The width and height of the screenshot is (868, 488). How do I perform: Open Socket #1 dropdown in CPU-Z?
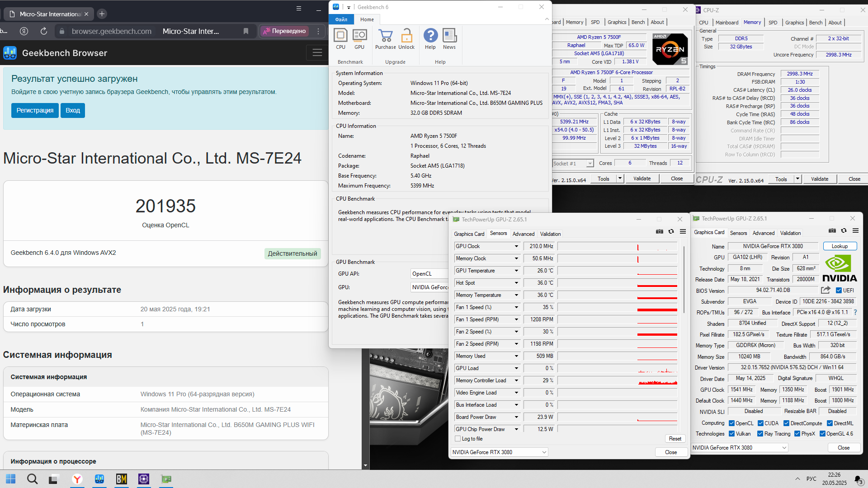[573, 164]
